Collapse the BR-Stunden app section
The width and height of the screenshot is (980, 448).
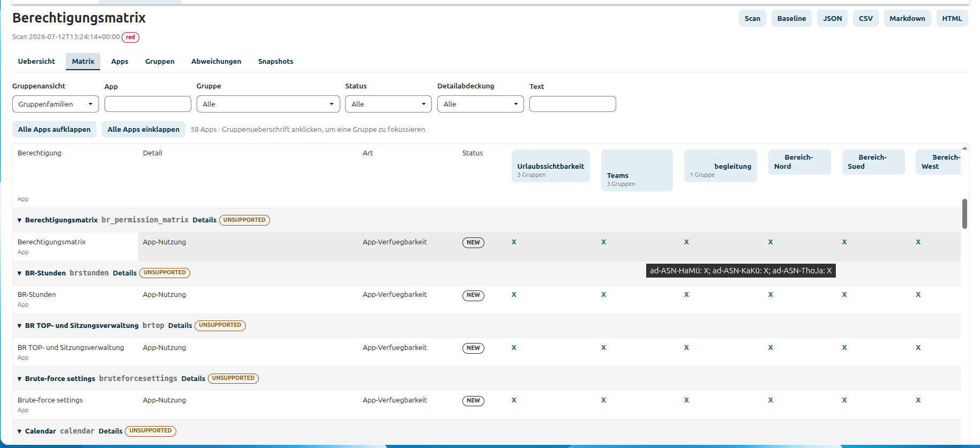pos(20,273)
